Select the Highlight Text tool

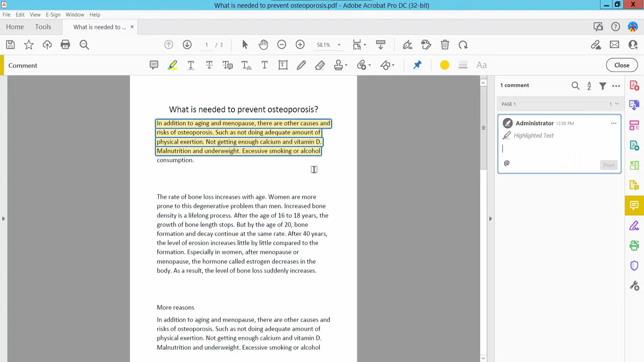click(x=172, y=65)
